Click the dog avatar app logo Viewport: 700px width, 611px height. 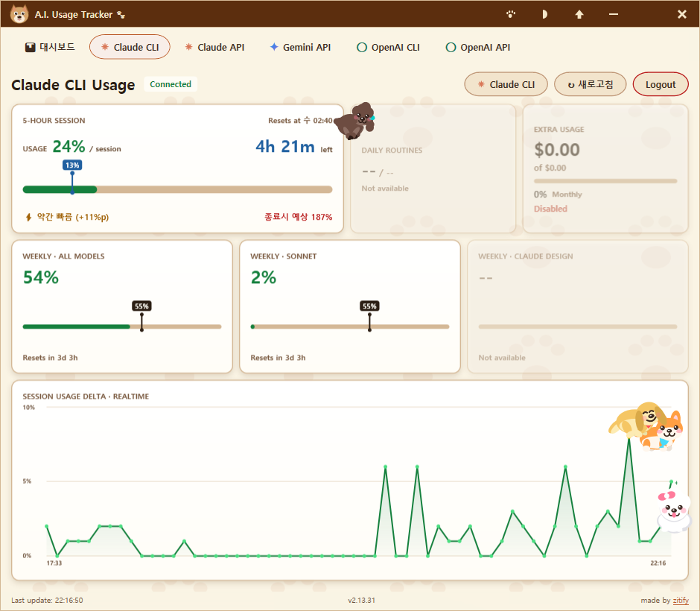tap(19, 14)
